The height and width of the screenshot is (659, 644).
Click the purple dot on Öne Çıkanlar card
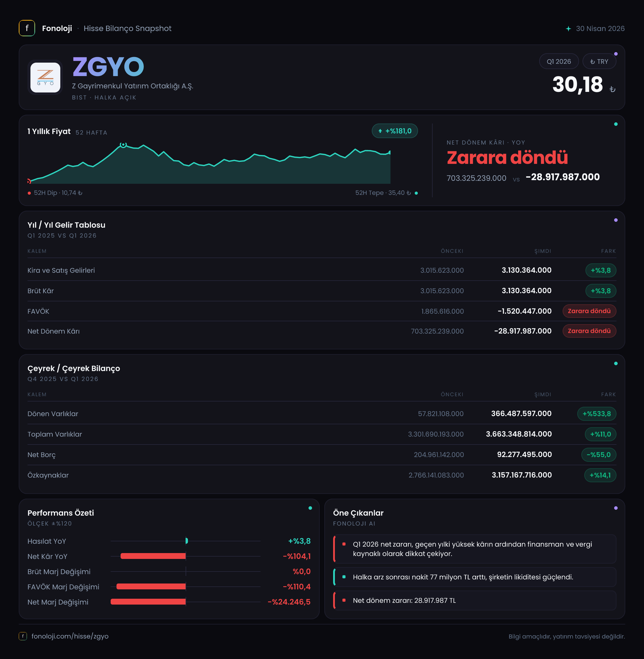[x=616, y=508]
